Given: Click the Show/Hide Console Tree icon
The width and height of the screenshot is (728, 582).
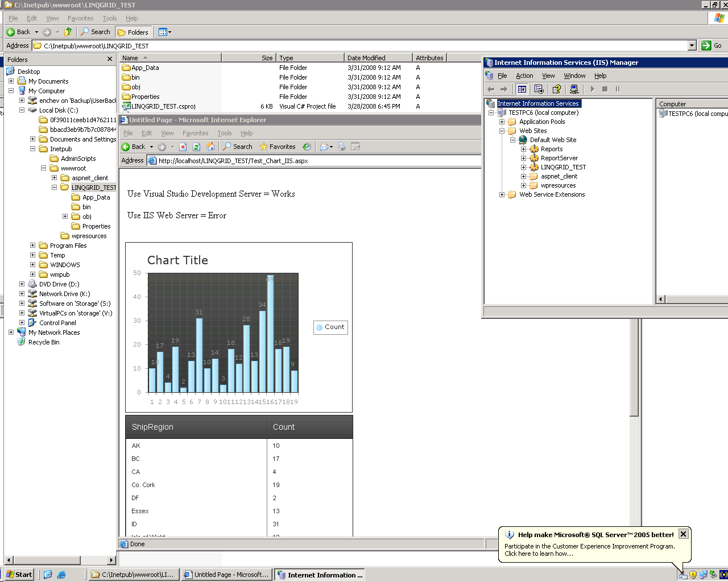Looking at the screenshot, I should [522, 89].
